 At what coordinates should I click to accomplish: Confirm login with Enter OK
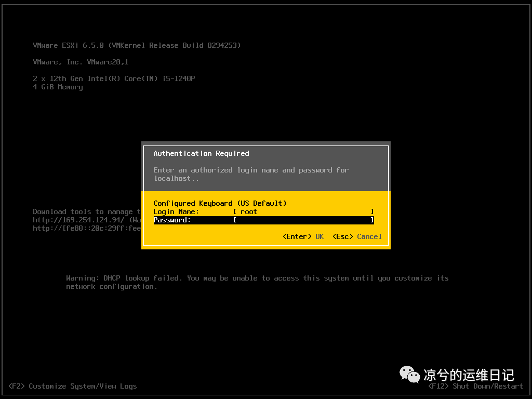[303, 236]
